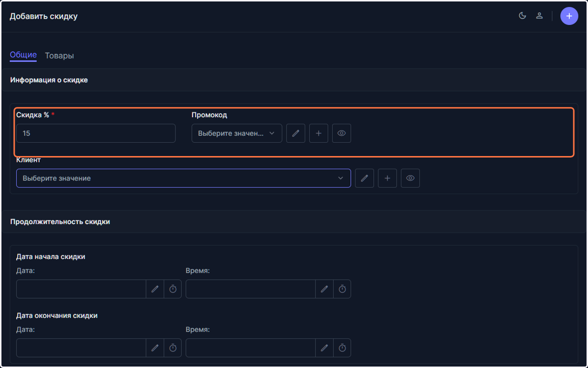Switch to the Товары tab
Screen dimensions: 588x368
pyautogui.click(x=59, y=55)
